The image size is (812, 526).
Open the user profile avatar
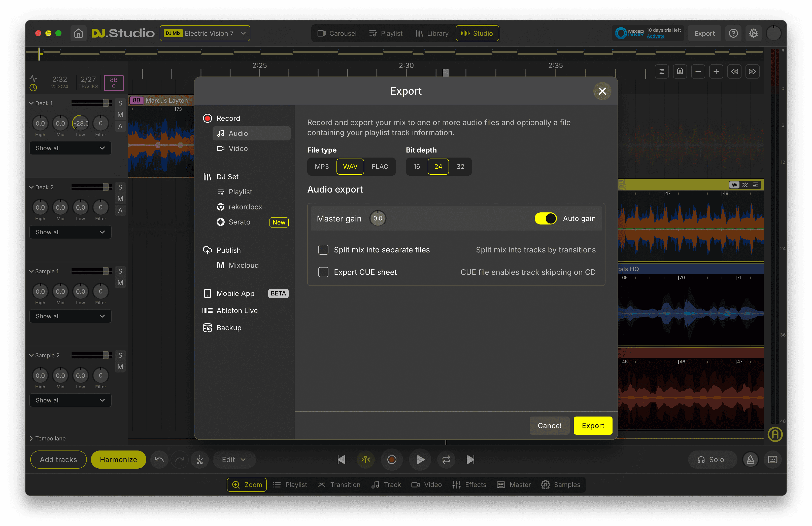click(x=774, y=33)
